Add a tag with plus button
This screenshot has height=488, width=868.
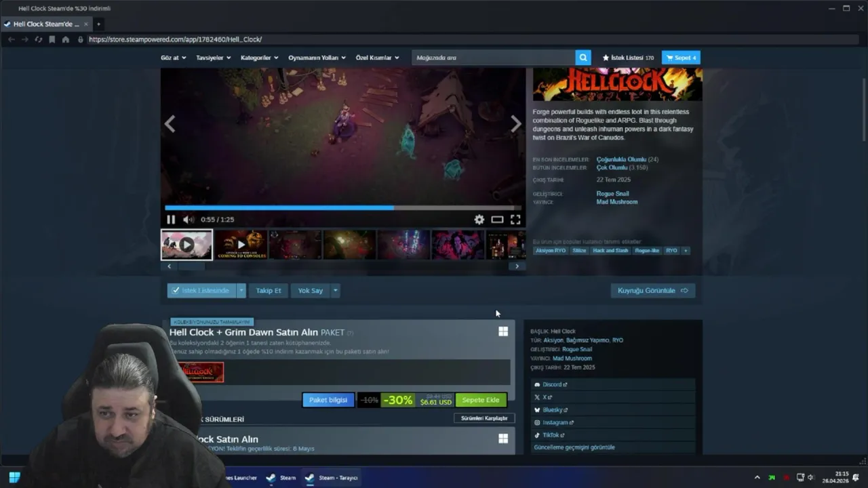(686, 251)
